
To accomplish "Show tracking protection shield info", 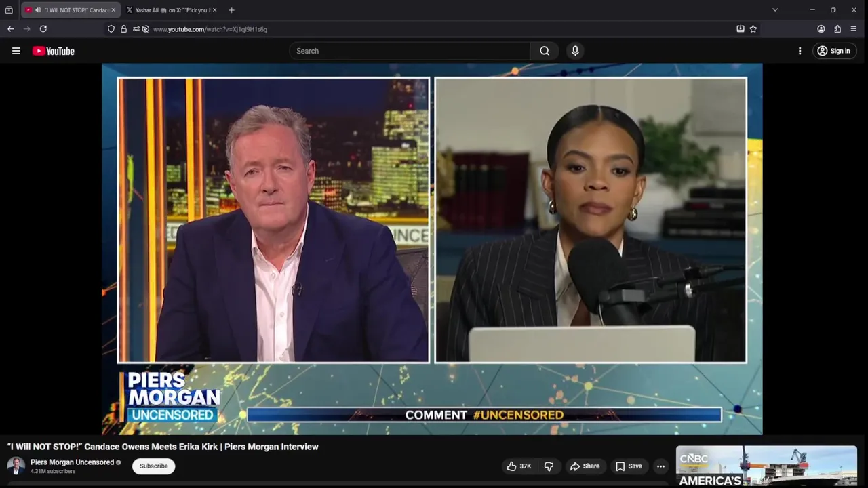I will coord(111,29).
